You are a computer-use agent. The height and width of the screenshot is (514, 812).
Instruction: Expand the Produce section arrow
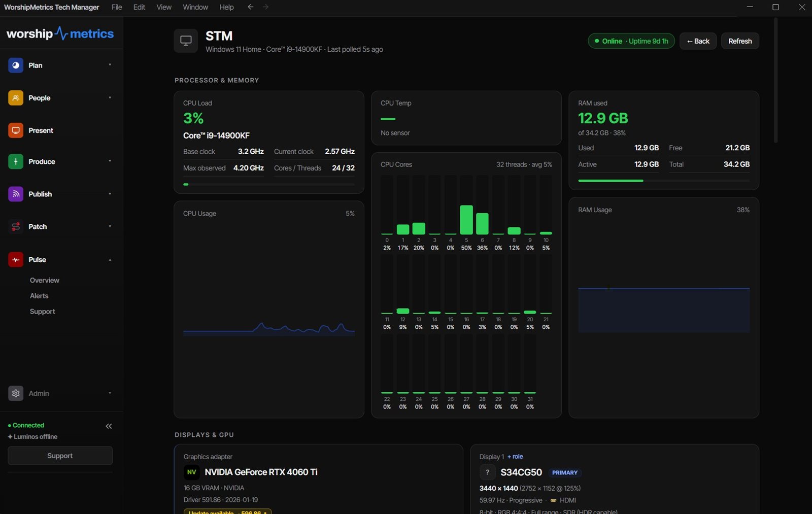coord(110,161)
